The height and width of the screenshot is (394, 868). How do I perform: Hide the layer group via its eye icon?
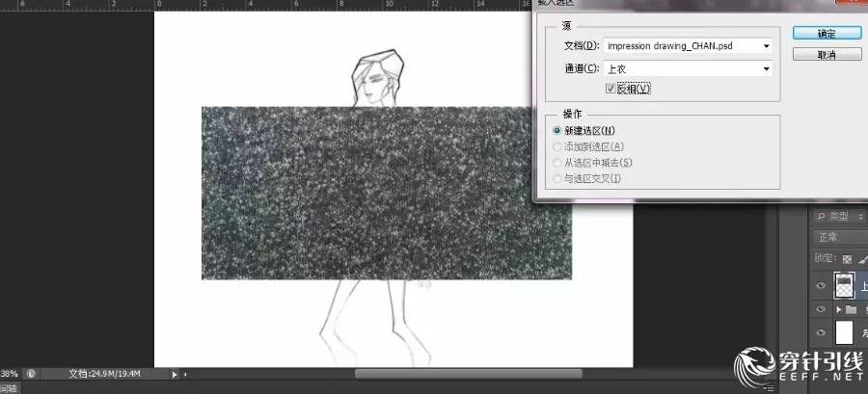[x=821, y=309]
